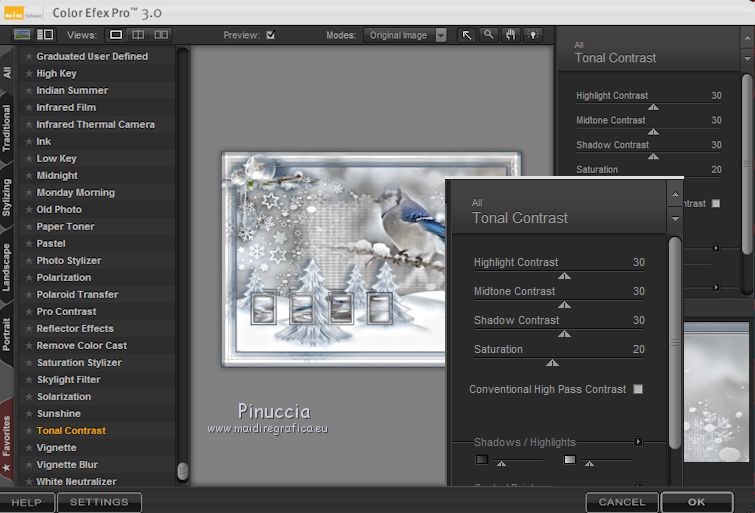Click Saturation slider handle in enlarged panel
The height and width of the screenshot is (513, 755).
coord(552,363)
